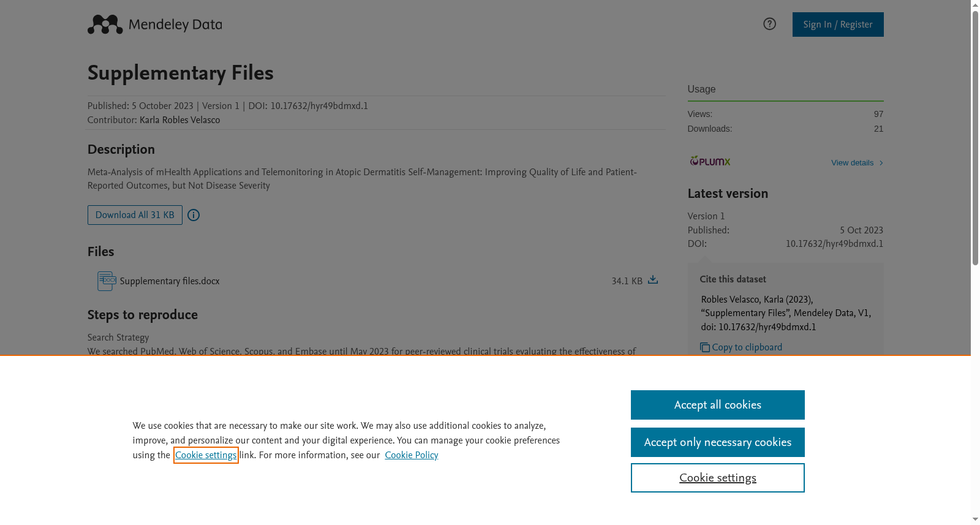
Task: Click Sign In / Register button
Action: pyautogui.click(x=838, y=25)
